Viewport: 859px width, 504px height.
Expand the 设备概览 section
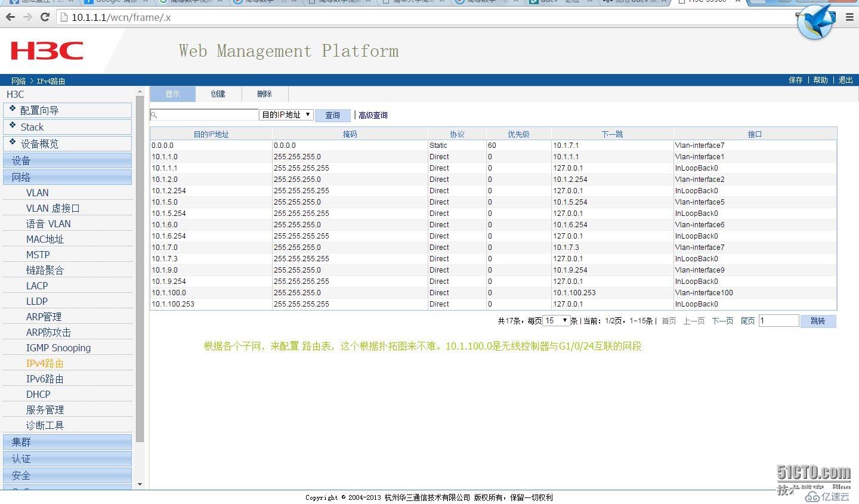(67, 144)
